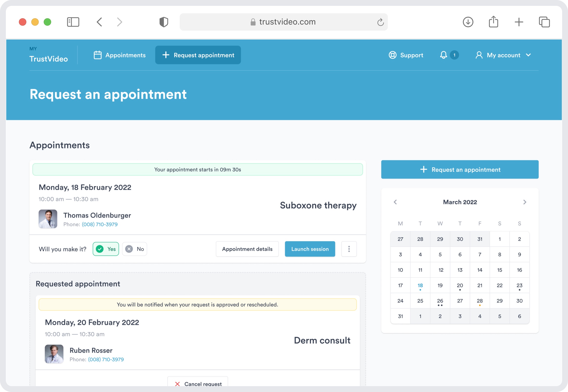Open Support via lifebuoy icon
The height and width of the screenshot is (392, 568).
pyautogui.click(x=393, y=55)
